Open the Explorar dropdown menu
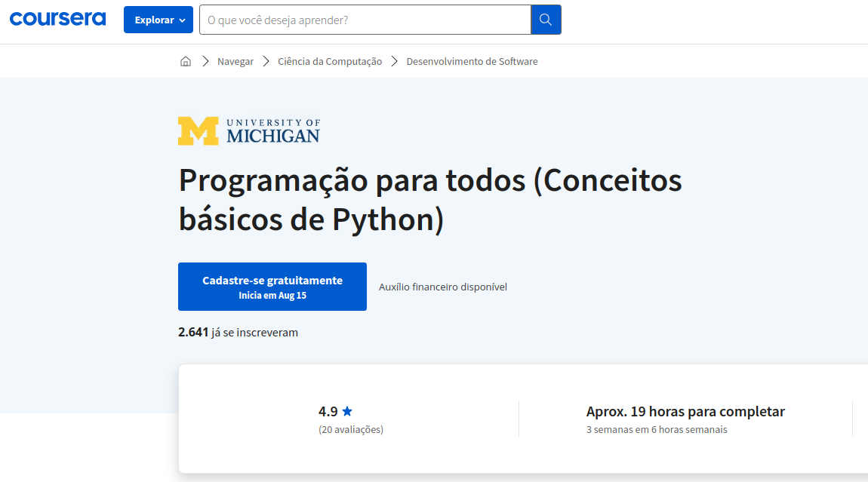868x482 pixels. tap(158, 20)
